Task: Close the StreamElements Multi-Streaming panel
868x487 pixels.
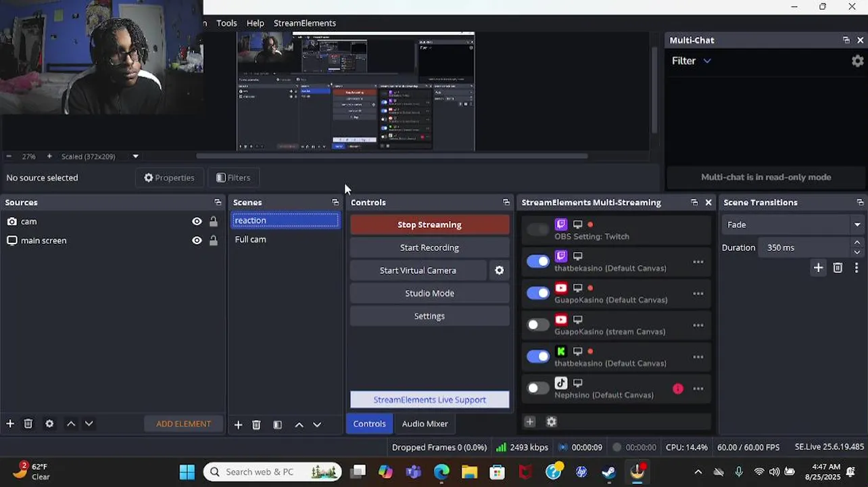Action: pos(708,202)
